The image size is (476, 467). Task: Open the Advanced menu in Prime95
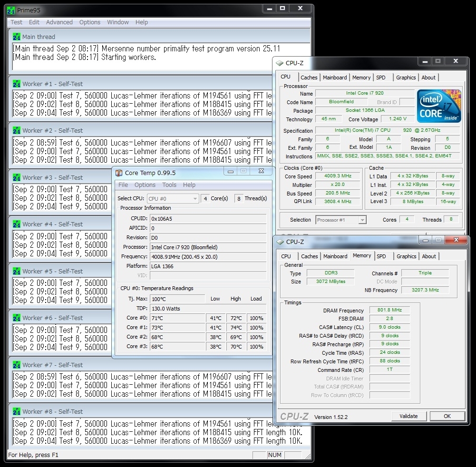(x=59, y=22)
